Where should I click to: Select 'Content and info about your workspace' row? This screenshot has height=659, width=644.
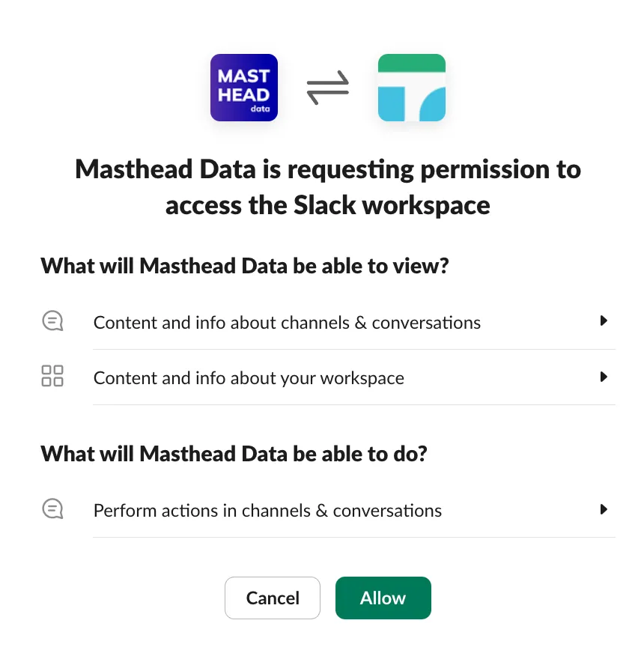(249, 378)
